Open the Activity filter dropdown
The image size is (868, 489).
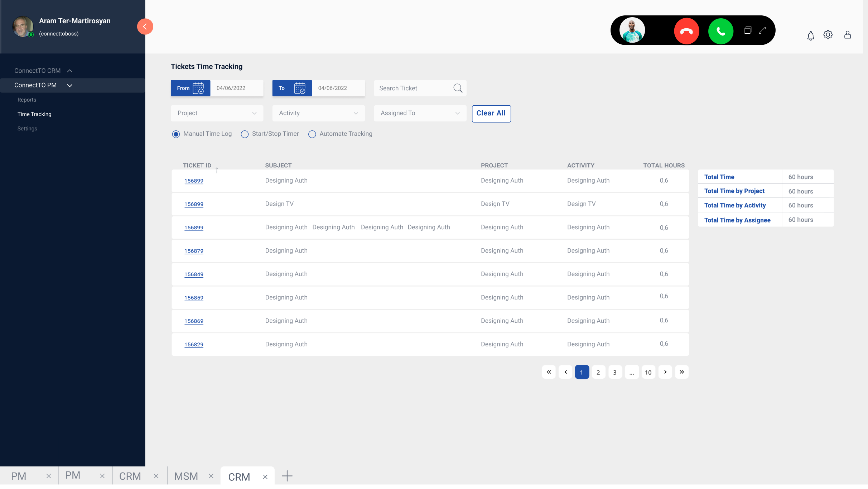(x=318, y=113)
